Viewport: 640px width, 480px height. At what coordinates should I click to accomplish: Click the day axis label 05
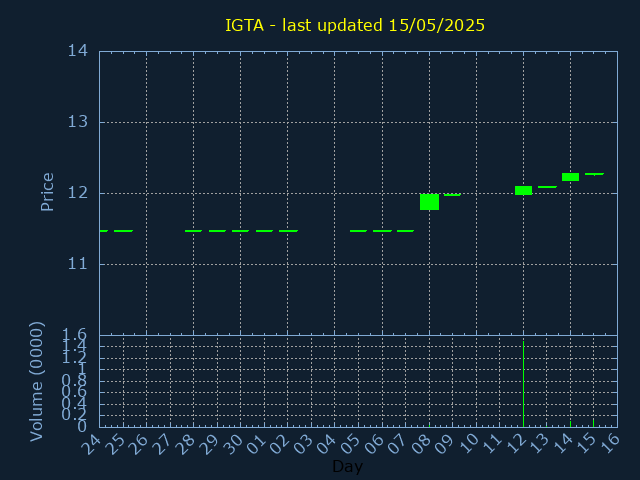[x=350, y=444]
